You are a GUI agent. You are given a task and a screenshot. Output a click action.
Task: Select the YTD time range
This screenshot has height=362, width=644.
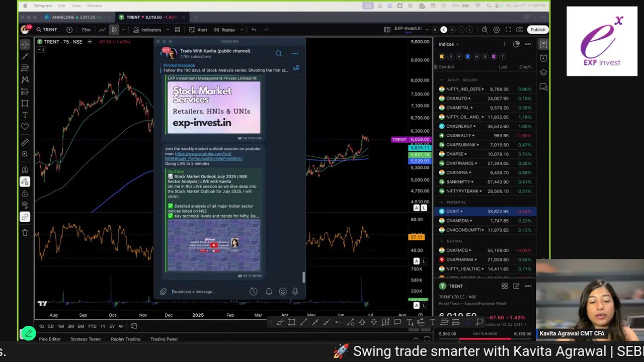coord(92,326)
